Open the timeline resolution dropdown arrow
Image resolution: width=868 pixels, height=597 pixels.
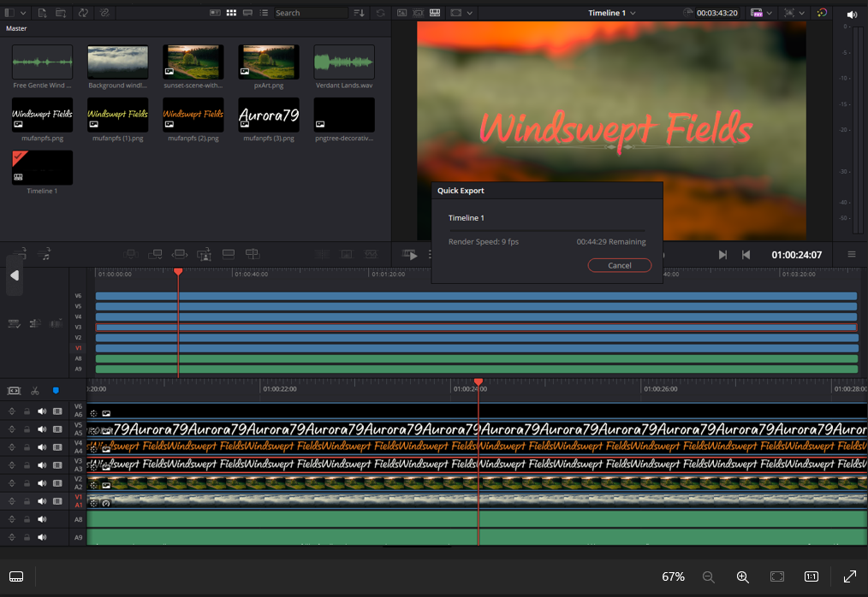(769, 13)
